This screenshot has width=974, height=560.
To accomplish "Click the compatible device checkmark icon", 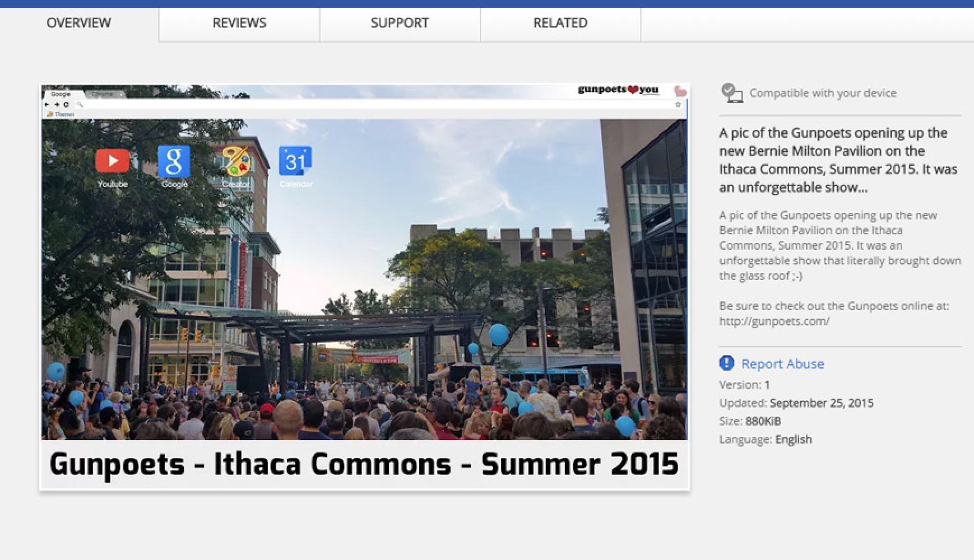I will [731, 93].
